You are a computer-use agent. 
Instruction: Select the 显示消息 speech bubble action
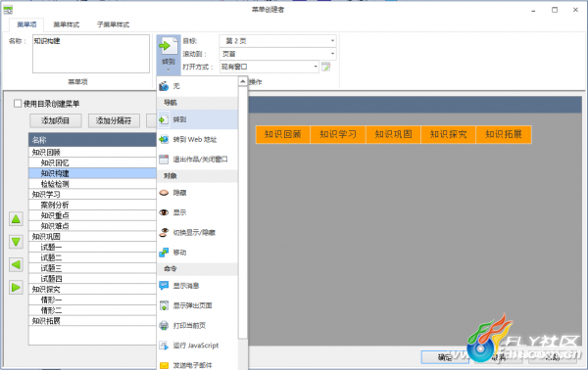click(x=164, y=286)
